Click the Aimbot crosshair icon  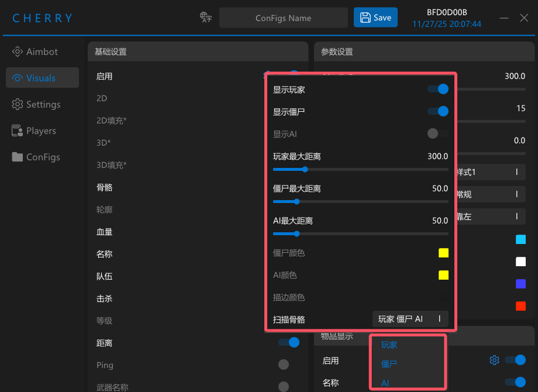pyautogui.click(x=17, y=51)
